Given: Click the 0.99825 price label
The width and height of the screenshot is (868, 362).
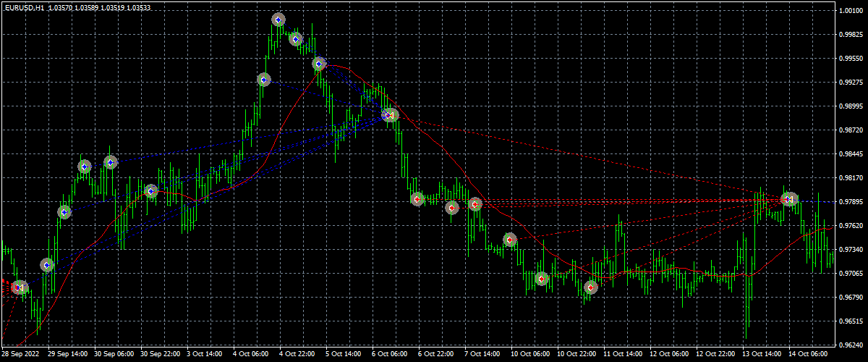Looking at the screenshot, I should [x=850, y=35].
